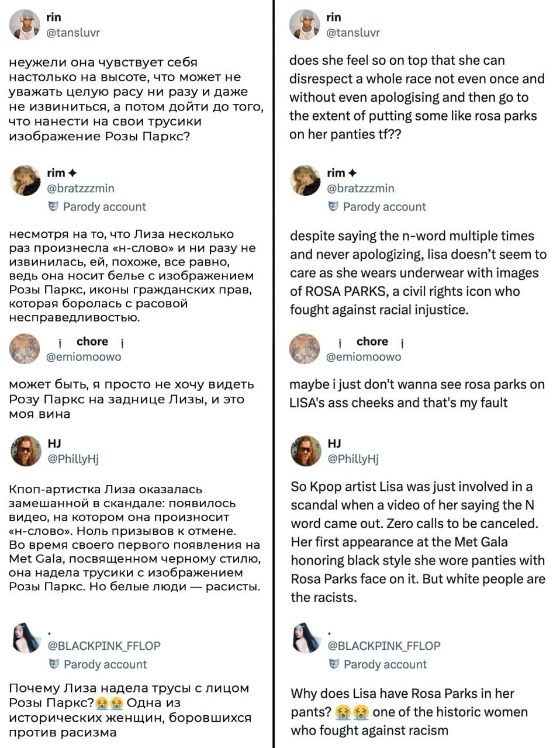Click the sparkle badge next to rim on the right
The width and height of the screenshot is (560, 748).
(x=352, y=173)
